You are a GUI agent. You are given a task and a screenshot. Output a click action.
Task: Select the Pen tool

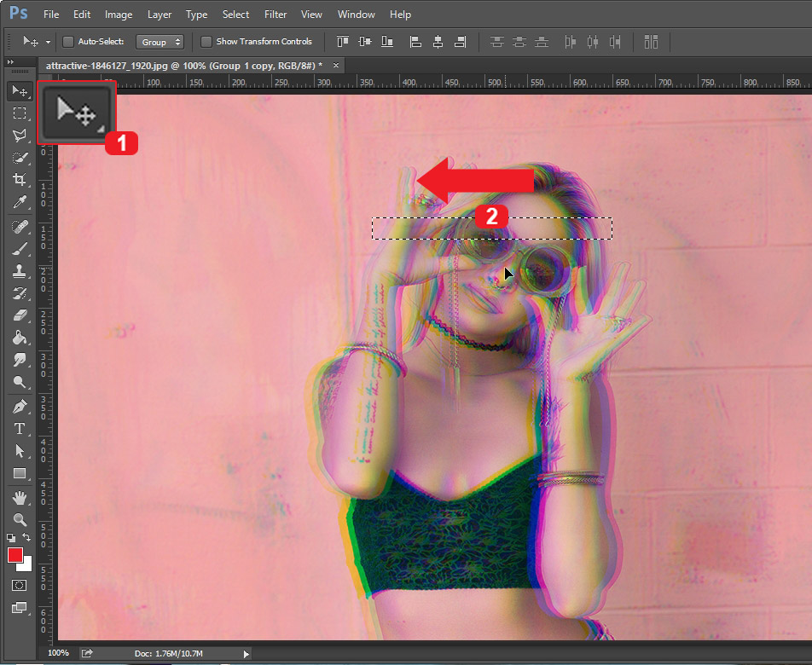[20, 407]
